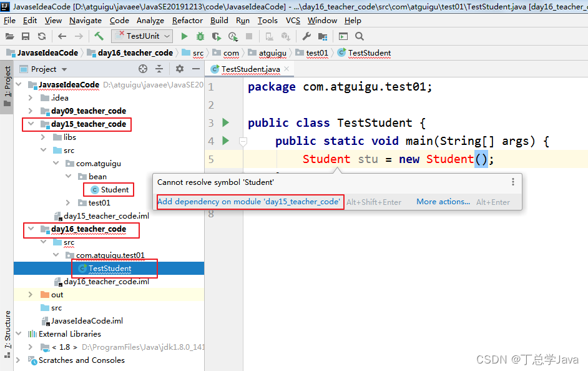Run TestStudent class from line 3 gutter

click(226, 122)
